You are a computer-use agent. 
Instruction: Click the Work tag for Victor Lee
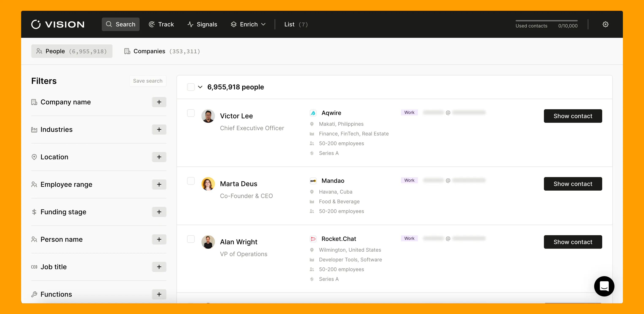click(409, 113)
